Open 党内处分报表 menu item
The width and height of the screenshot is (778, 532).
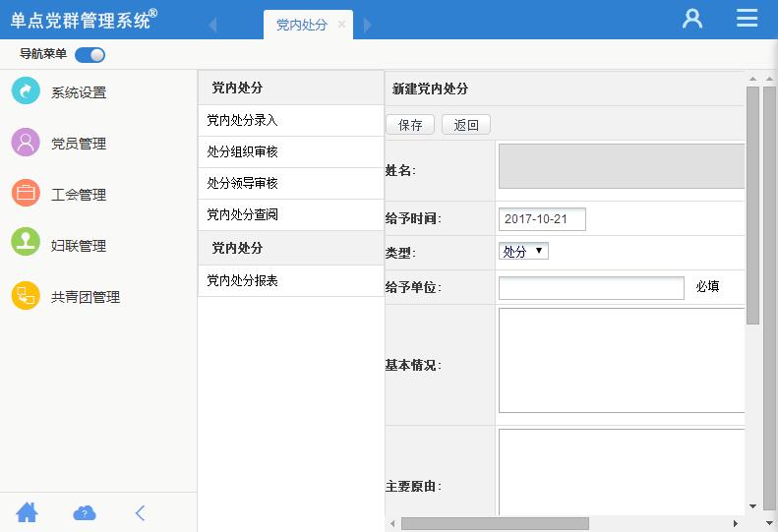(x=291, y=281)
